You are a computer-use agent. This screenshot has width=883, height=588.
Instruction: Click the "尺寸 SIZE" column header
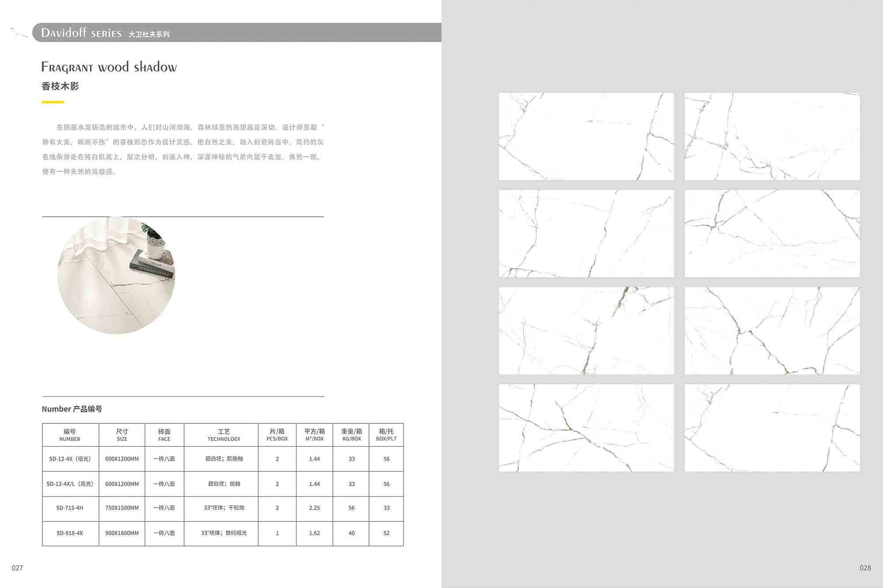(x=122, y=435)
